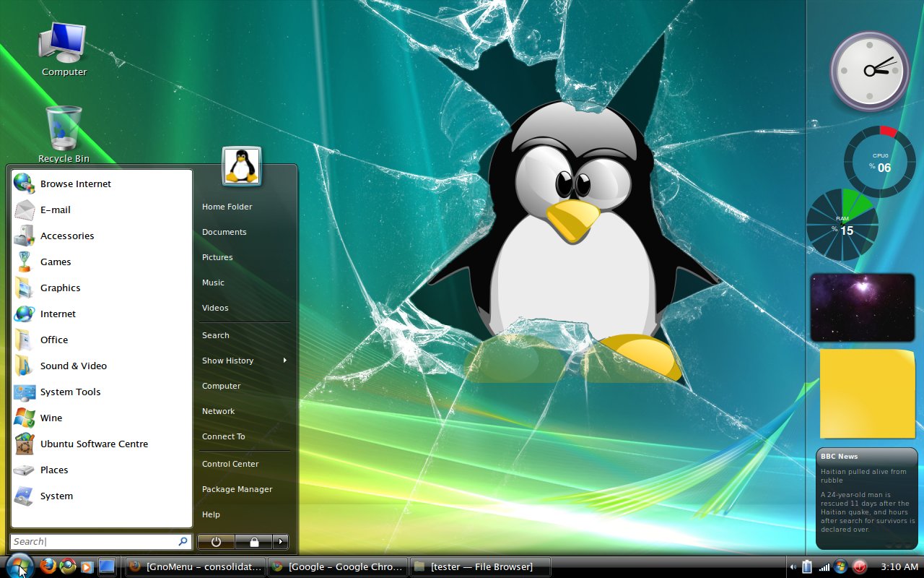The width and height of the screenshot is (924, 578).
Task: Click the Windows-logo tray icon
Action: tap(841, 567)
